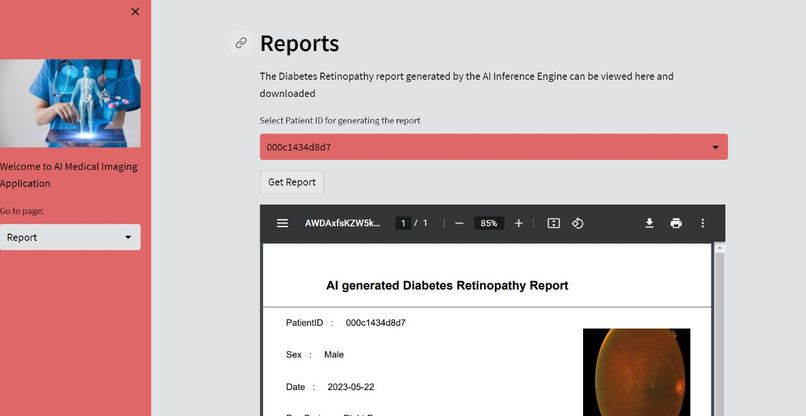Click the fit to page icon
This screenshot has width=806, height=416.
554,223
